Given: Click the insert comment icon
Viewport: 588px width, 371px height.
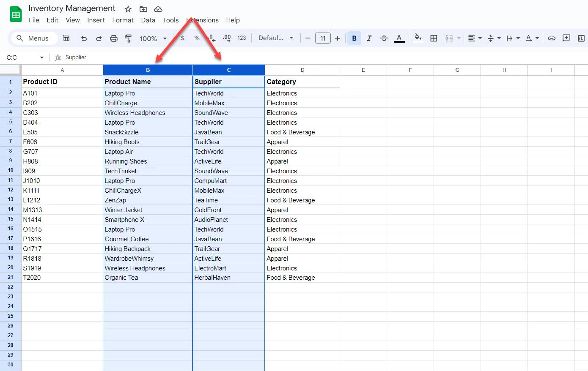Looking at the screenshot, I should pyautogui.click(x=566, y=38).
